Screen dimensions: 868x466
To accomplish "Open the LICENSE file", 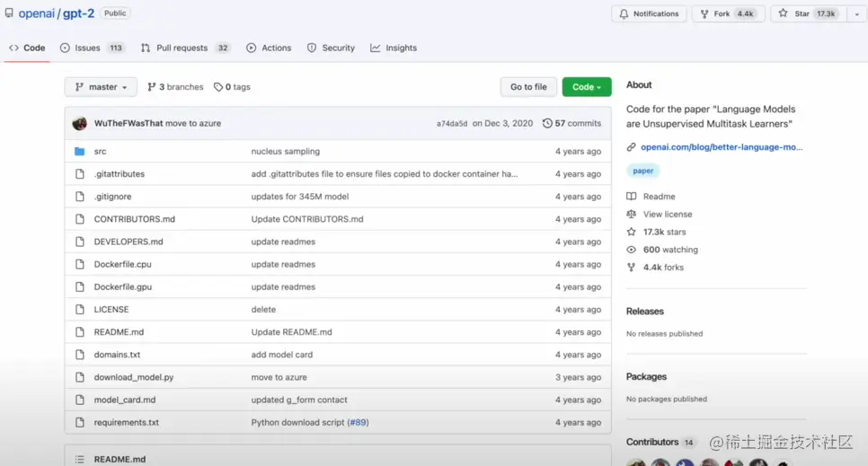I will coord(111,310).
